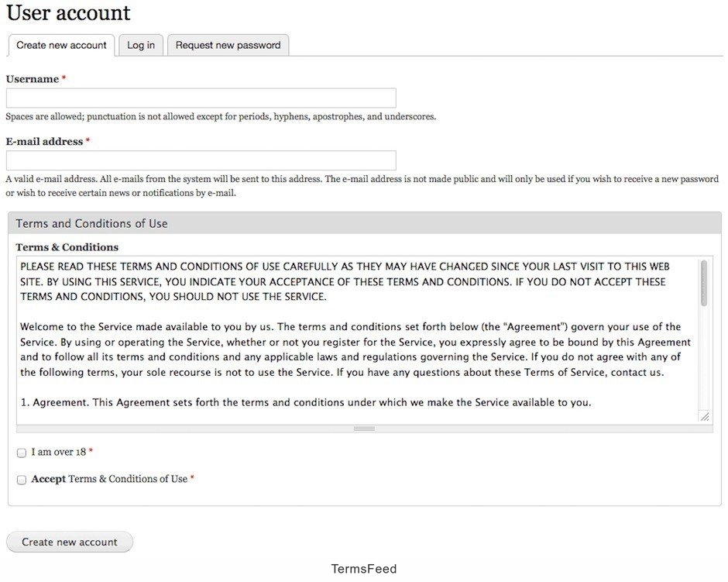The image size is (728, 582).
Task: Focus the E-mail address input field
Action: tap(201, 160)
